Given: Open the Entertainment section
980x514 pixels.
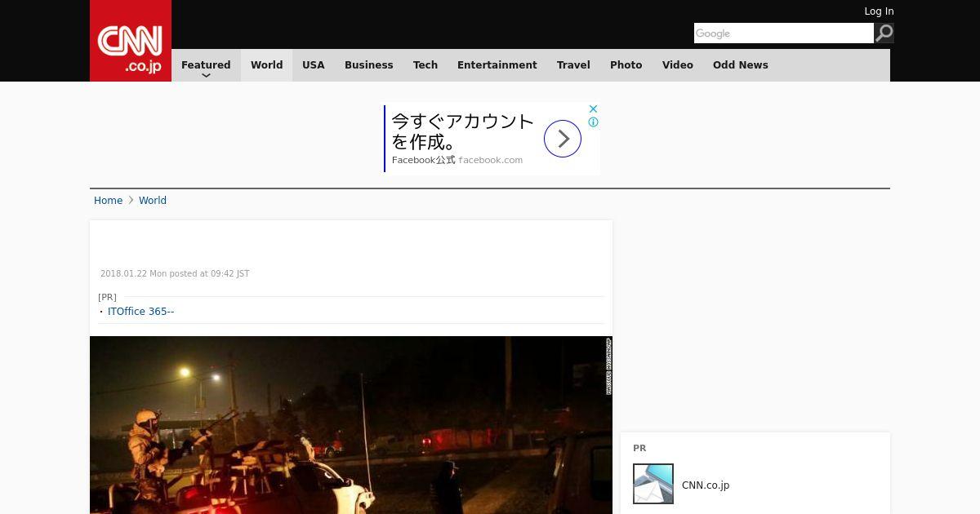Looking at the screenshot, I should (x=497, y=65).
